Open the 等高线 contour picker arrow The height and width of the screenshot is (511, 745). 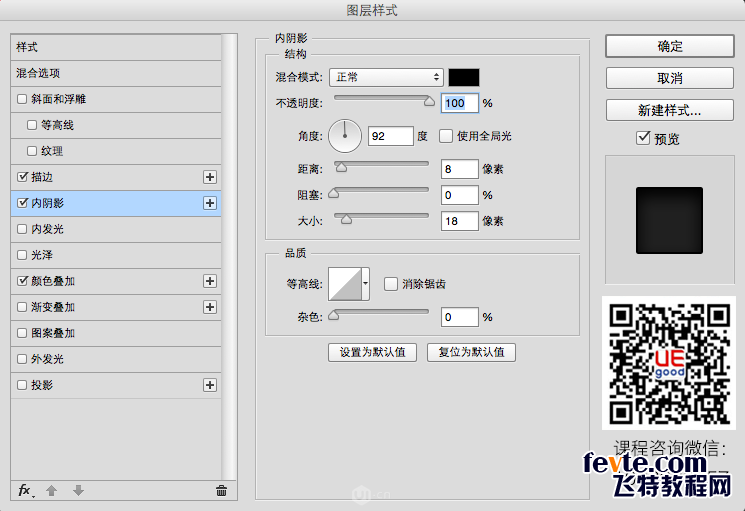coord(365,284)
